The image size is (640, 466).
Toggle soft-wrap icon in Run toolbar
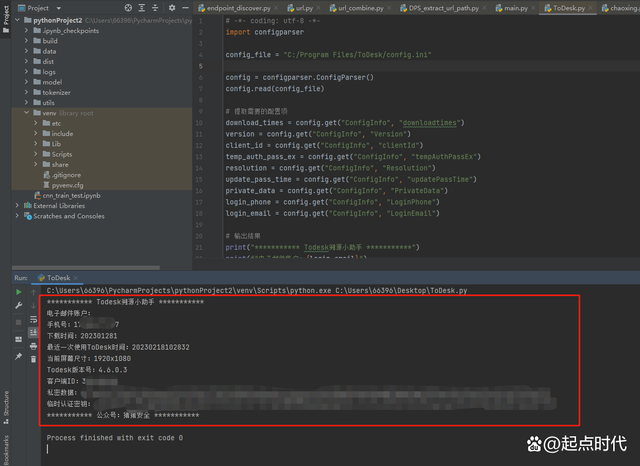click(x=33, y=319)
